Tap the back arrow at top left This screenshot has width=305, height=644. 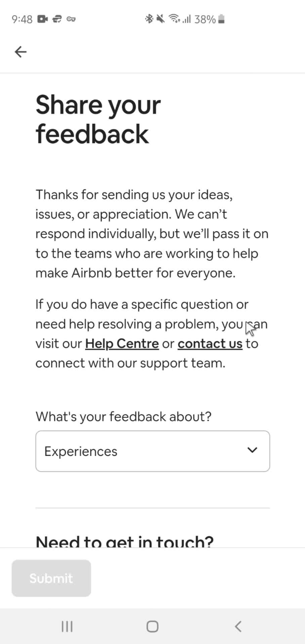point(20,52)
